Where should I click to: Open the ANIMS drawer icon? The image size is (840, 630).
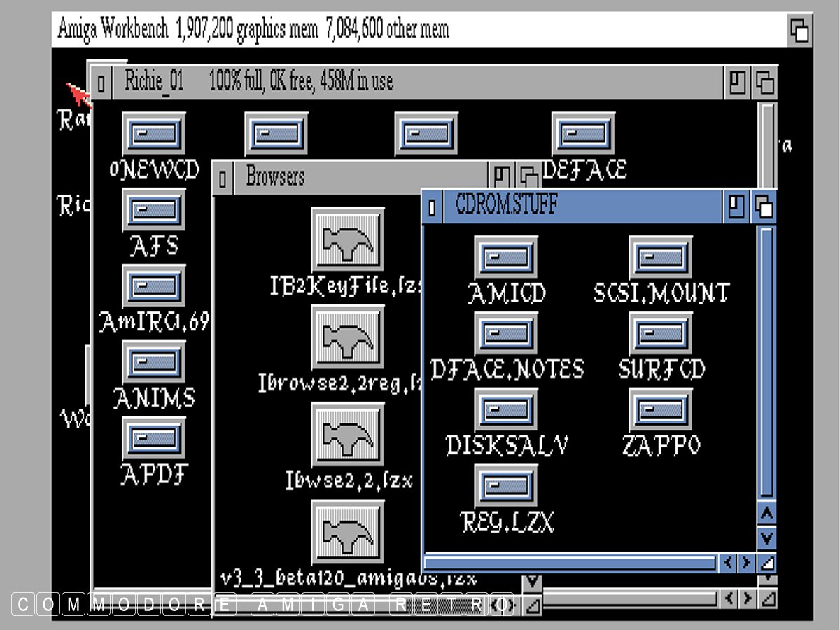[x=154, y=363]
